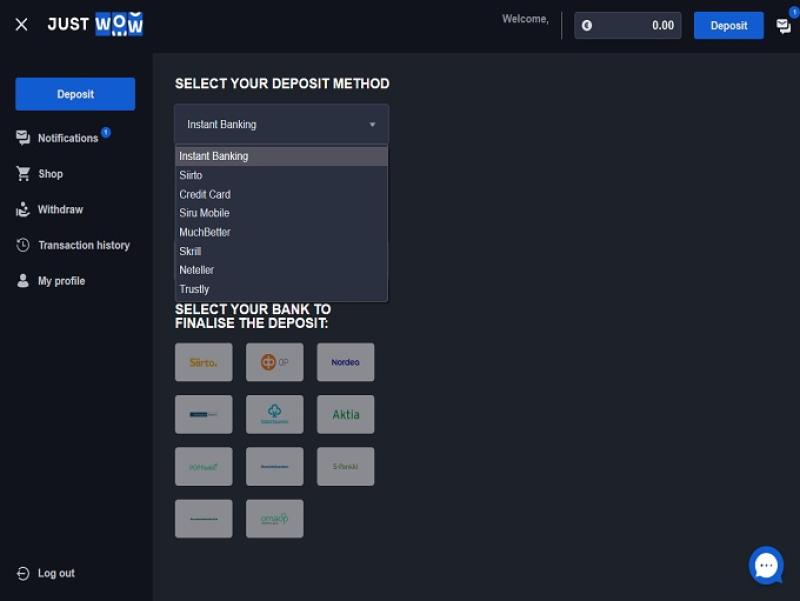Click the Log out icon

click(x=23, y=573)
